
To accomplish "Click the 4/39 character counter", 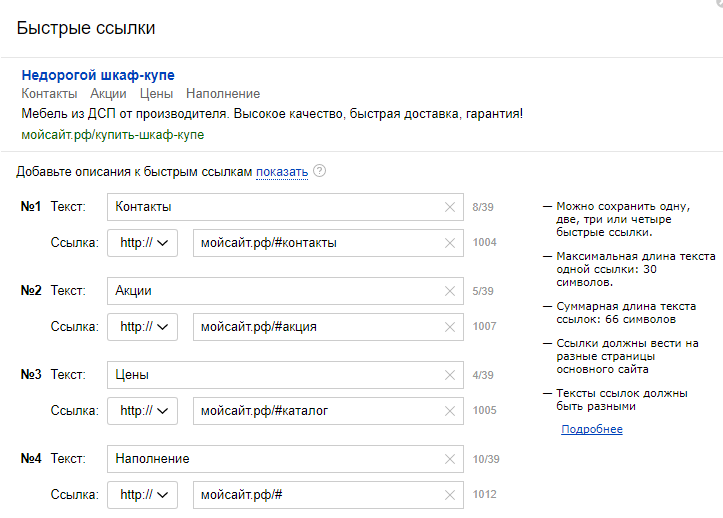I will [x=483, y=375].
